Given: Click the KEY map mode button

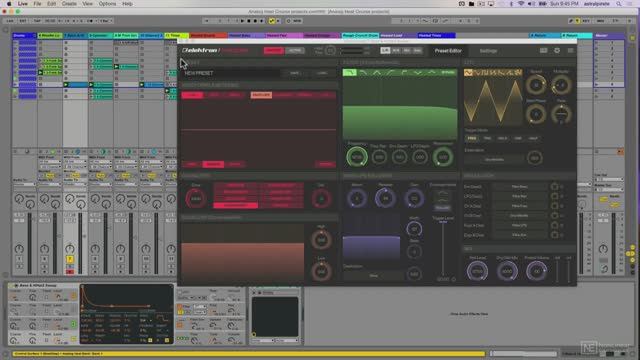Looking at the screenshot, I should pyautogui.click(x=586, y=21).
